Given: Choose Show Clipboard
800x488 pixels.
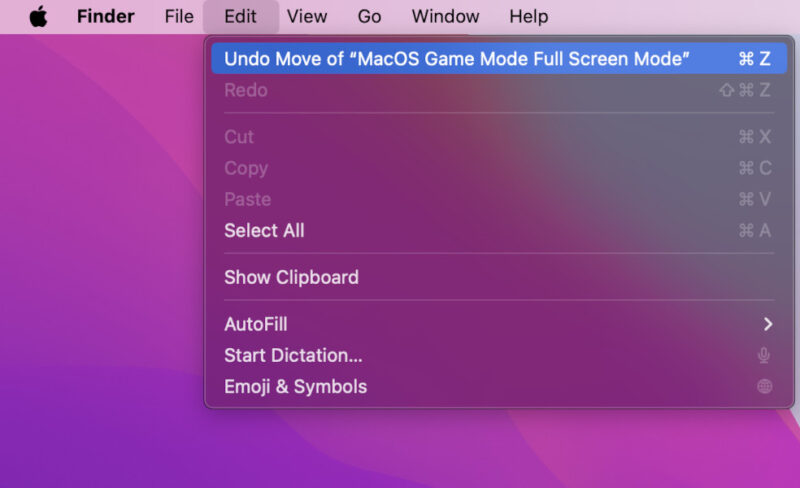Looking at the screenshot, I should pos(499,277).
